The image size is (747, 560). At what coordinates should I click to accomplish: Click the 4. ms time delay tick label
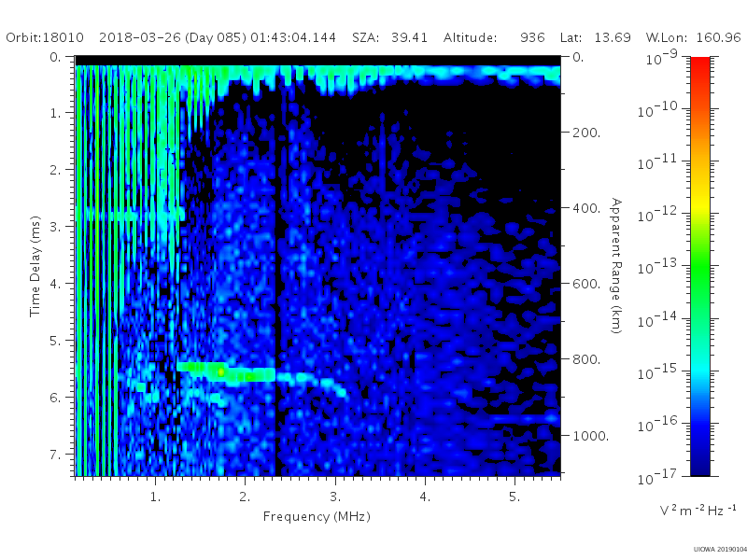pyautogui.click(x=55, y=284)
